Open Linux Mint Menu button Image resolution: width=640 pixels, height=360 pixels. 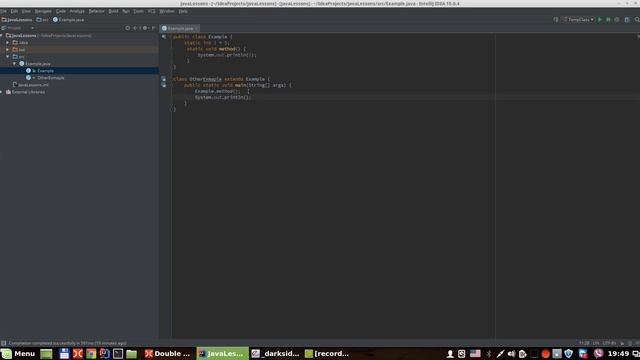coord(19,353)
